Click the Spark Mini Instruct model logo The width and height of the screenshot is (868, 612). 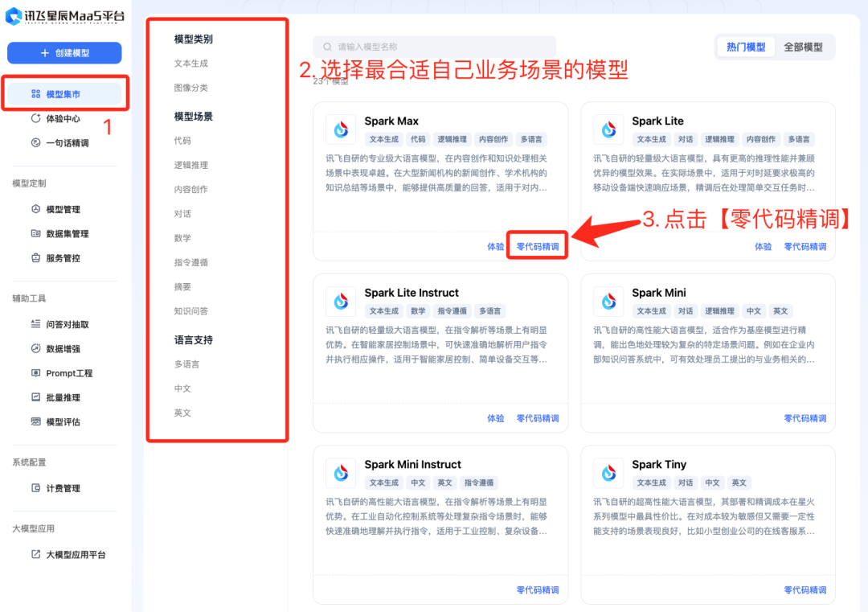[x=341, y=473]
